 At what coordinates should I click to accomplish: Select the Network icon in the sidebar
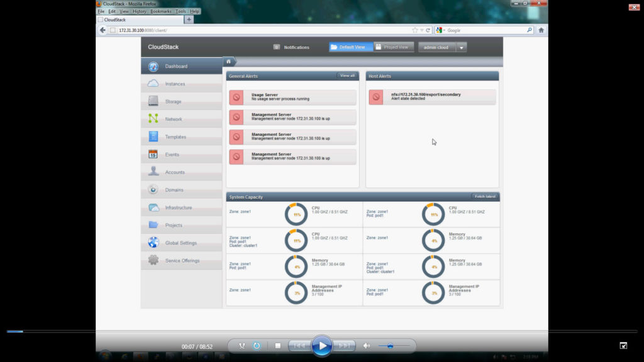click(x=153, y=119)
